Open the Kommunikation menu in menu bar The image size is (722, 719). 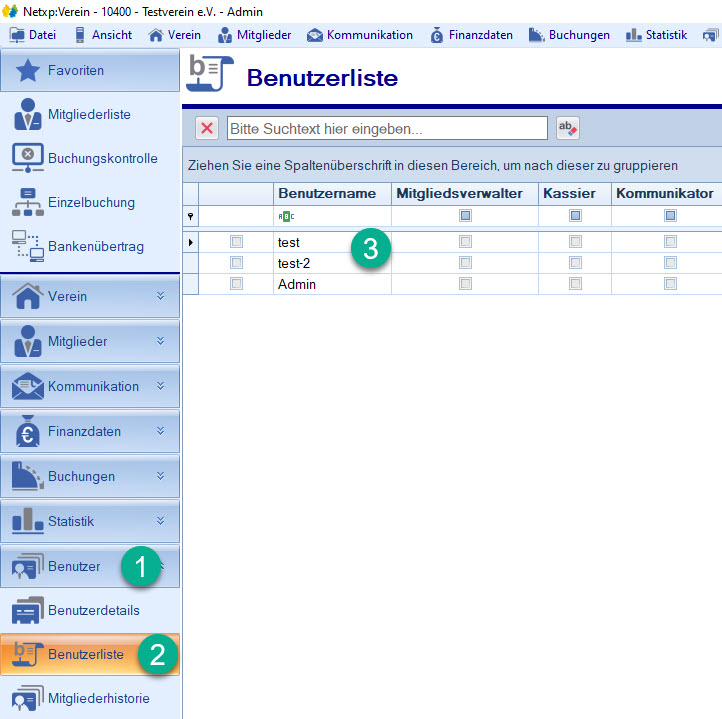(x=360, y=35)
